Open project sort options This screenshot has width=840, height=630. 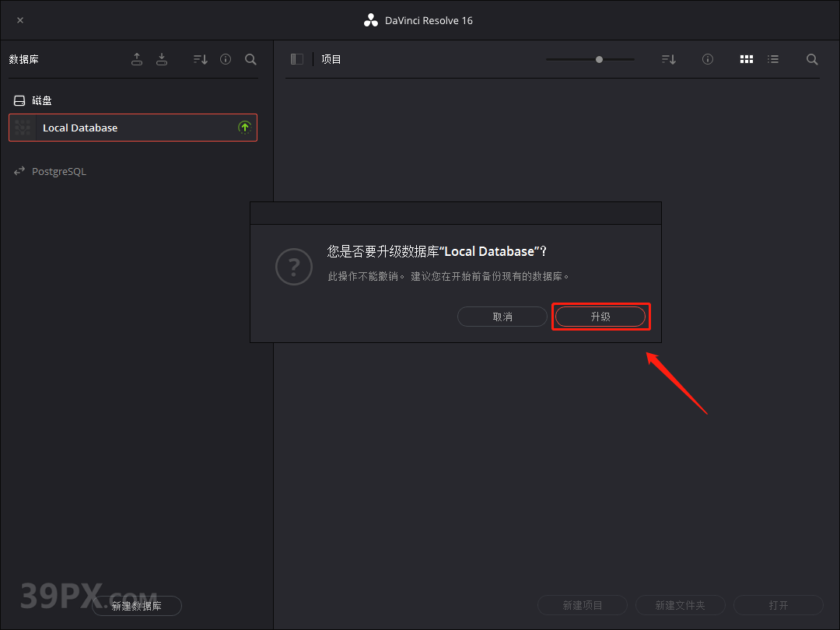669,59
